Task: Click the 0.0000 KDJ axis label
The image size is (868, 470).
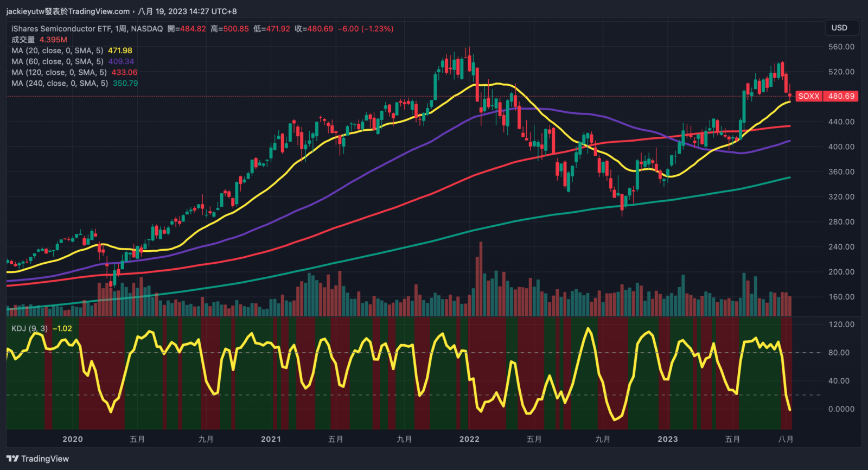Action: click(x=841, y=409)
